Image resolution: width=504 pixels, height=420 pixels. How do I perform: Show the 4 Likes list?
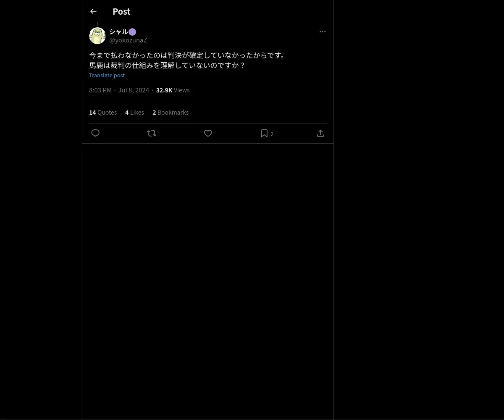click(134, 112)
